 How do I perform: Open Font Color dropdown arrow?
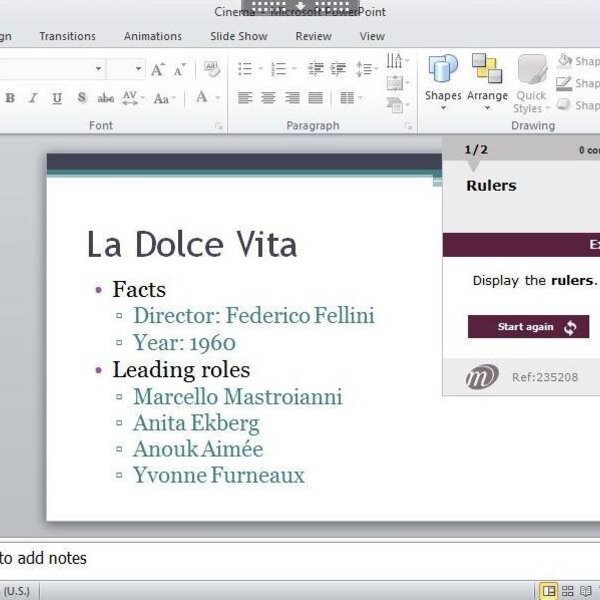[x=218, y=98]
